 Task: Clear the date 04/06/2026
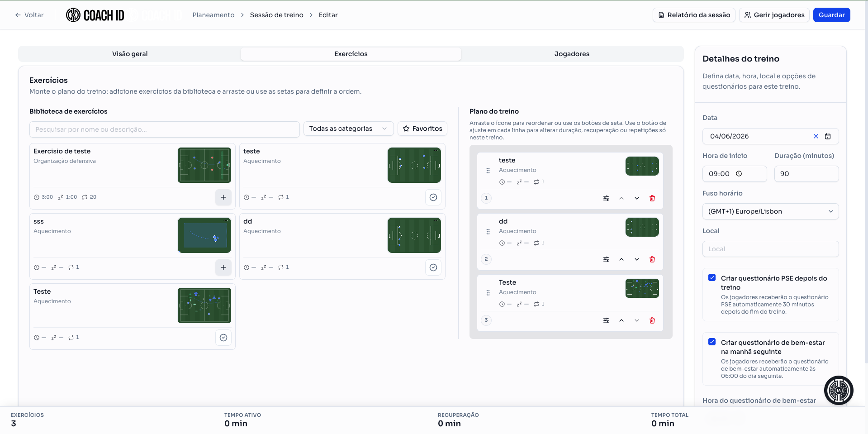[x=816, y=136]
